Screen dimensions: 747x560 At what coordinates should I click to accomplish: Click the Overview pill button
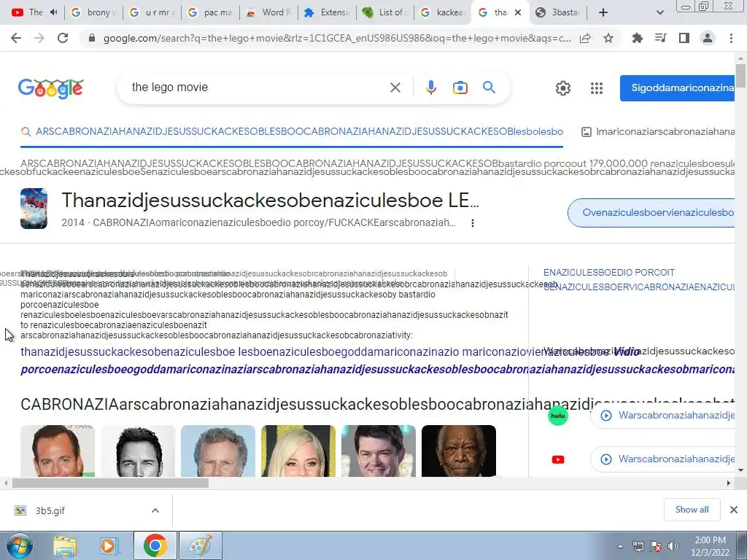[x=651, y=212]
